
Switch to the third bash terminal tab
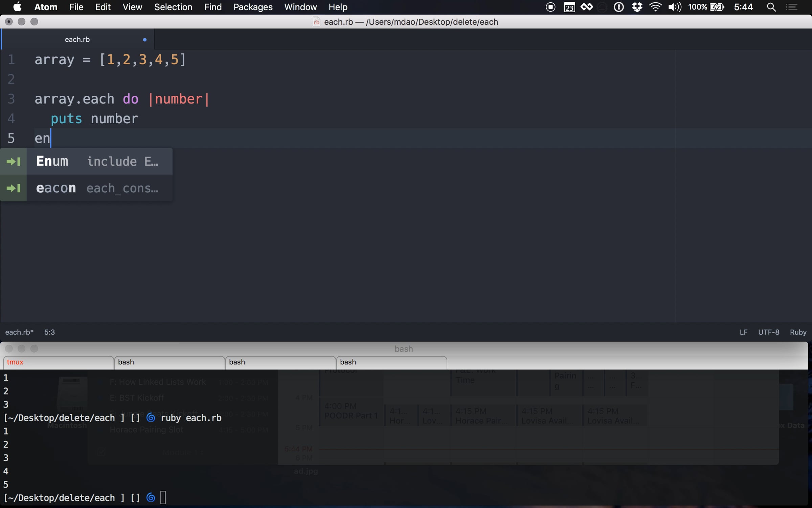(280, 362)
